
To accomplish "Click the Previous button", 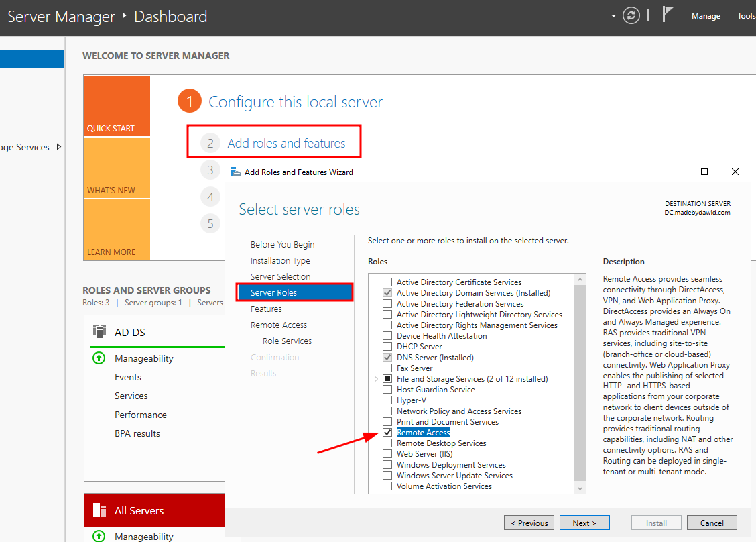I will [x=529, y=523].
